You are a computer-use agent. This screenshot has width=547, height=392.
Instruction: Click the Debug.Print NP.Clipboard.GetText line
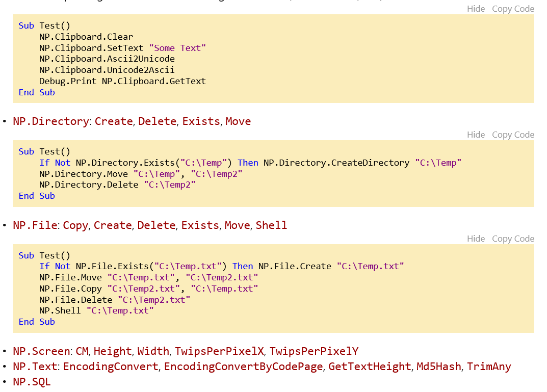[x=122, y=81]
